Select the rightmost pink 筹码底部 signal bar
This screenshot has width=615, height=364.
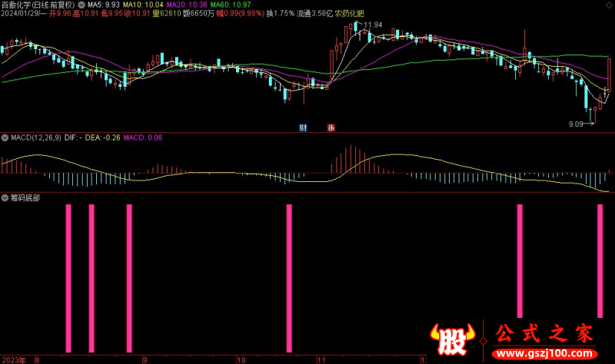pyautogui.click(x=601, y=276)
